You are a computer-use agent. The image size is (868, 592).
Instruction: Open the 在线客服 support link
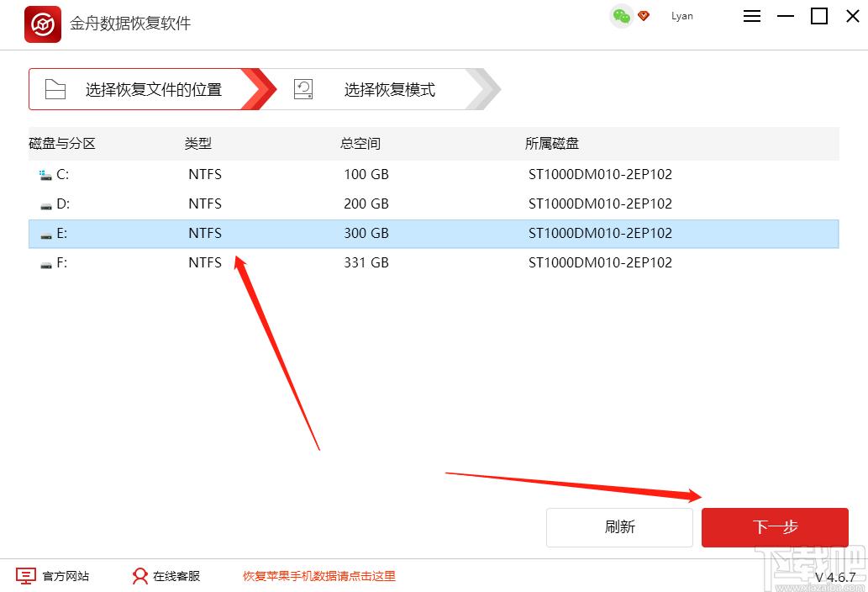[x=176, y=576]
